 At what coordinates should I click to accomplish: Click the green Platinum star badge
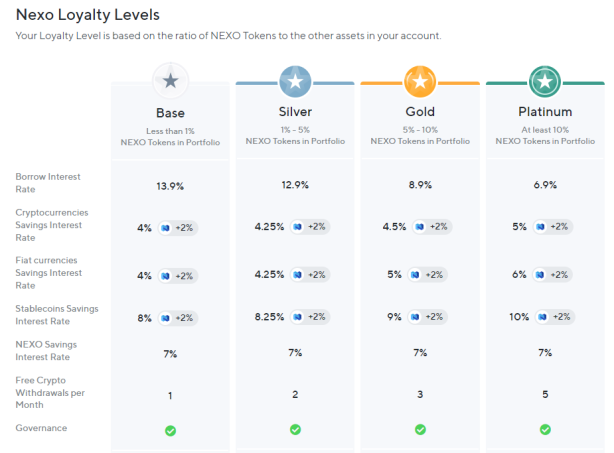(x=545, y=81)
